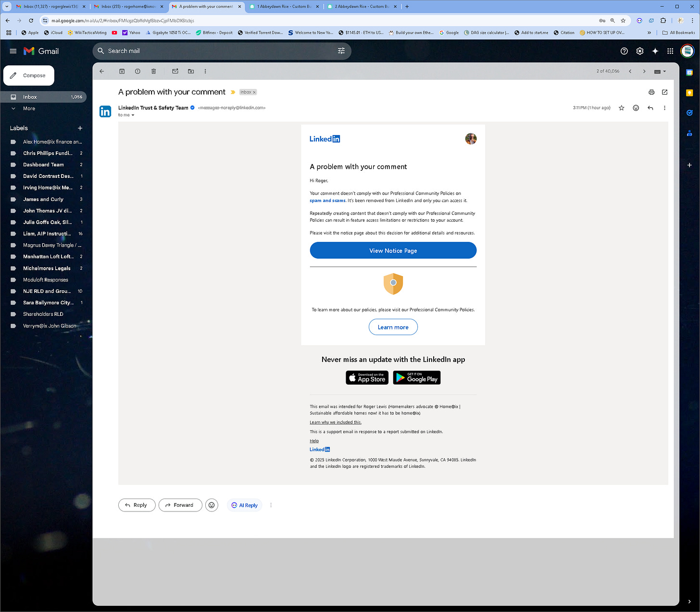
Task: Toggle the importance marker next to subject
Action: [x=233, y=92]
